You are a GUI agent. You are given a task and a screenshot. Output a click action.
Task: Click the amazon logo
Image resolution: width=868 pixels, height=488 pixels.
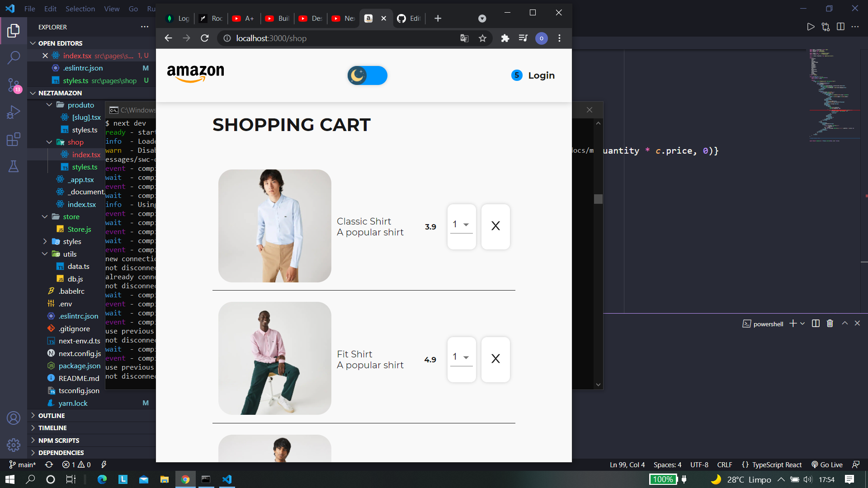[195, 73]
